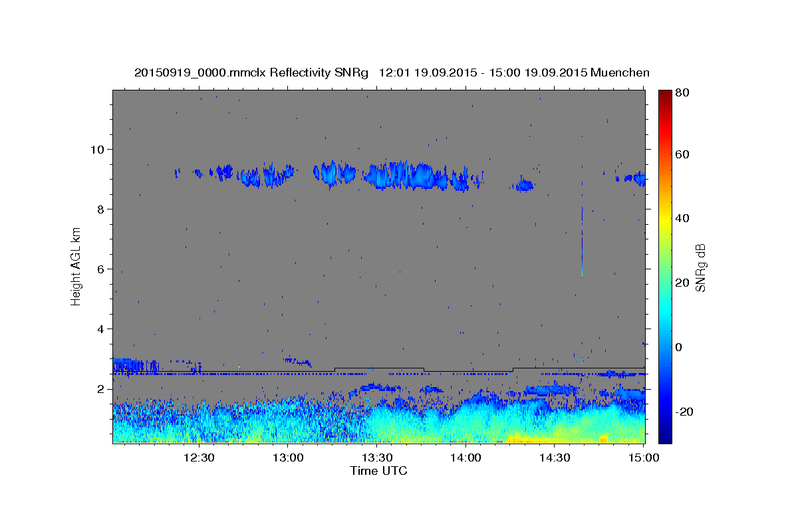
Task: Click the 'Time UTC' x-axis label
Action: 378,471
